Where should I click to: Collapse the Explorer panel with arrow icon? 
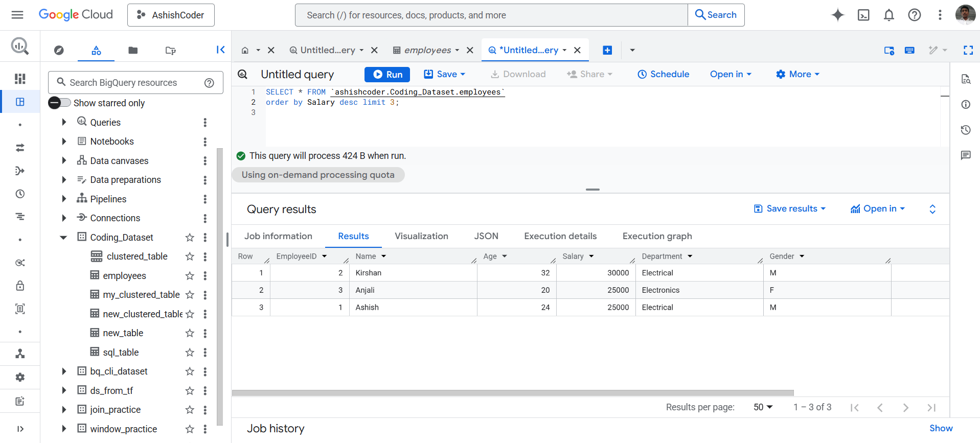point(220,50)
